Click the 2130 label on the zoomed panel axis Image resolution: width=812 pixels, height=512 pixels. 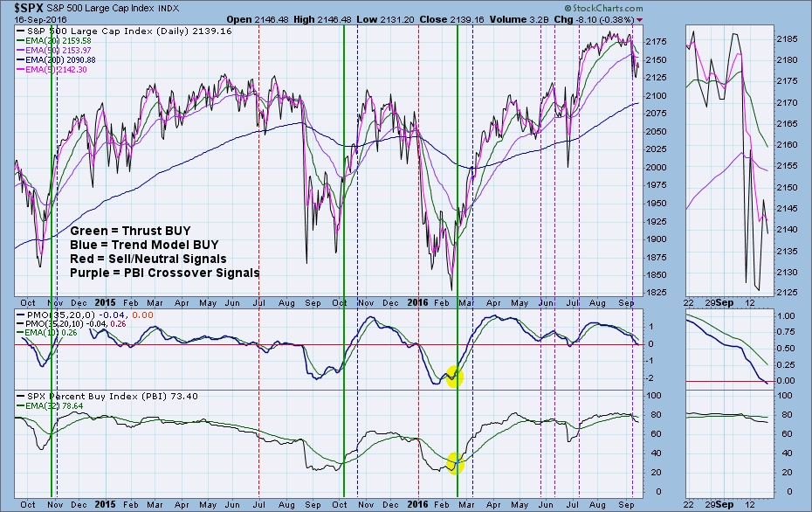click(x=788, y=272)
